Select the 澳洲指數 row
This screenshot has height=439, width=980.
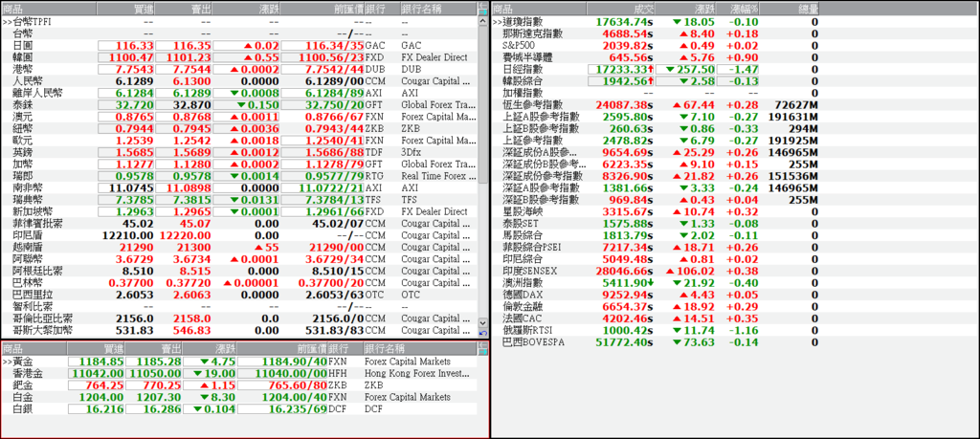656,282
